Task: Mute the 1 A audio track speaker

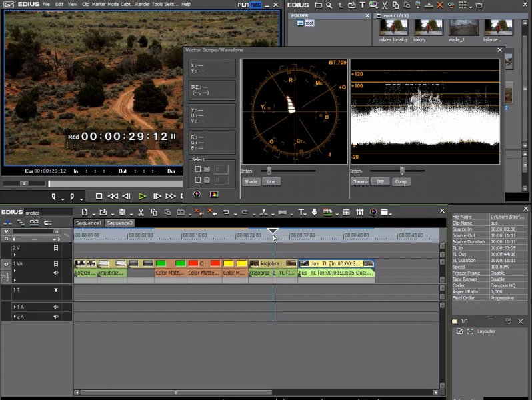Action: [56, 307]
